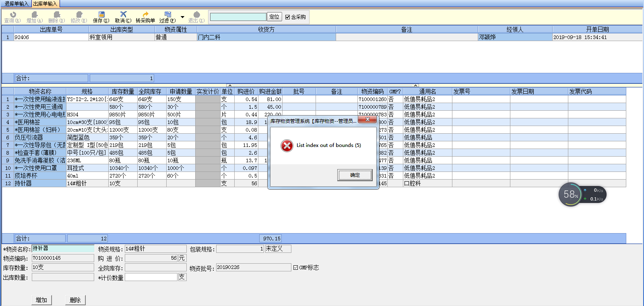Click the 增加(A) add toolbar icon
The image size is (644, 306).
tap(35, 17)
